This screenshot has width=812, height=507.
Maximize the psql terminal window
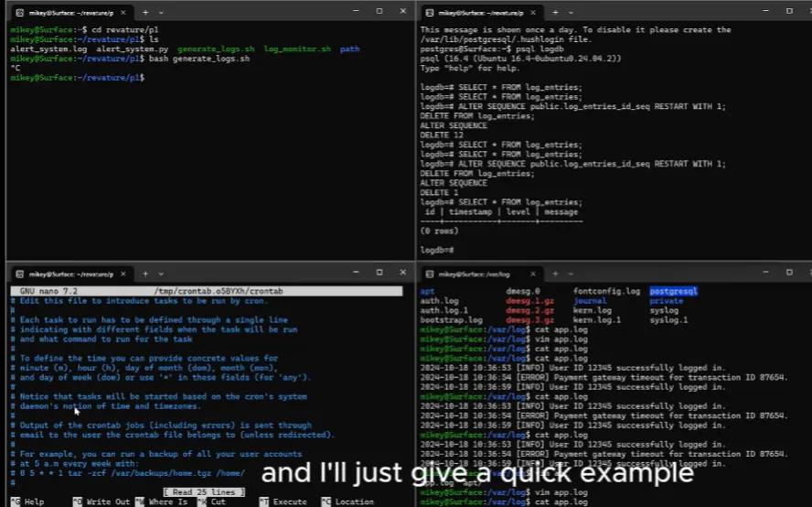789,11
